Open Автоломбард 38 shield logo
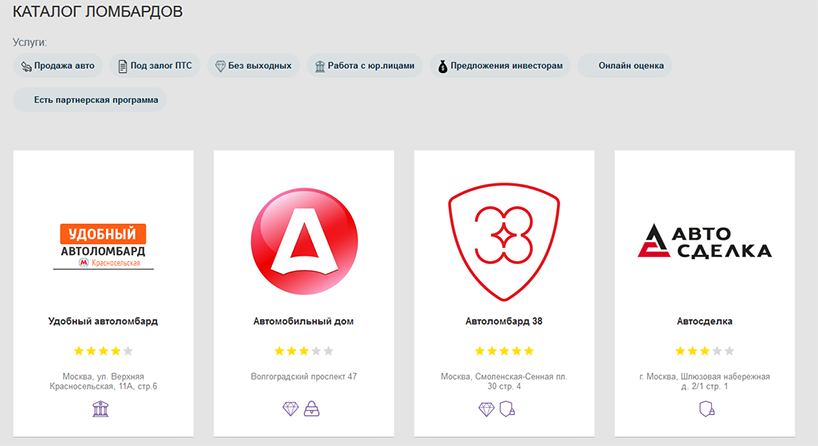The width and height of the screenshot is (818, 446). (x=504, y=242)
